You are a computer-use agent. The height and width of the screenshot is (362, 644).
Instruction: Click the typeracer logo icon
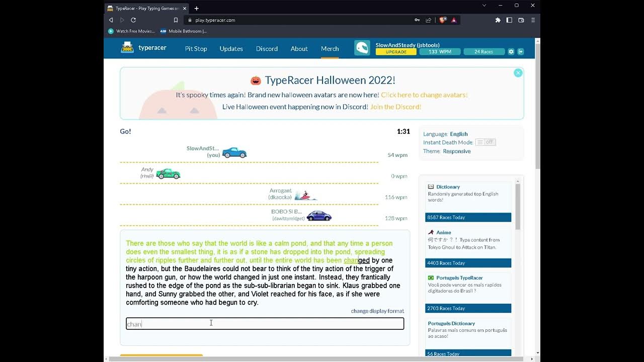click(127, 48)
